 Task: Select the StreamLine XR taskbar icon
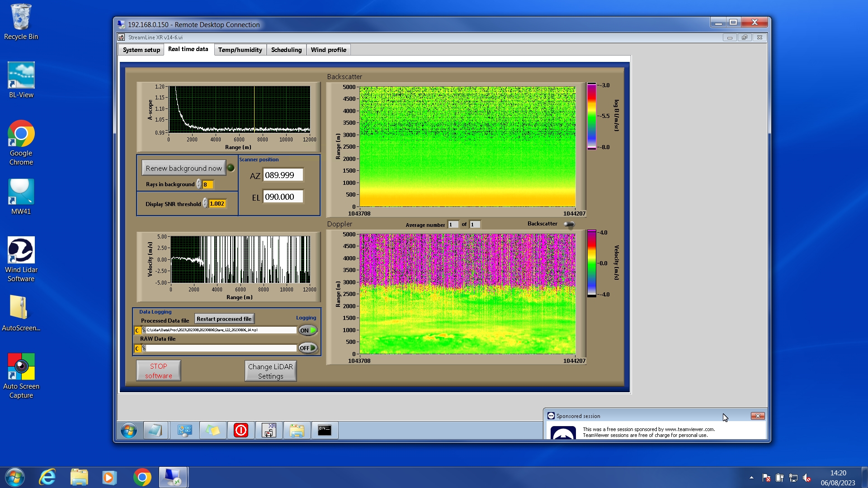pyautogui.click(x=269, y=430)
